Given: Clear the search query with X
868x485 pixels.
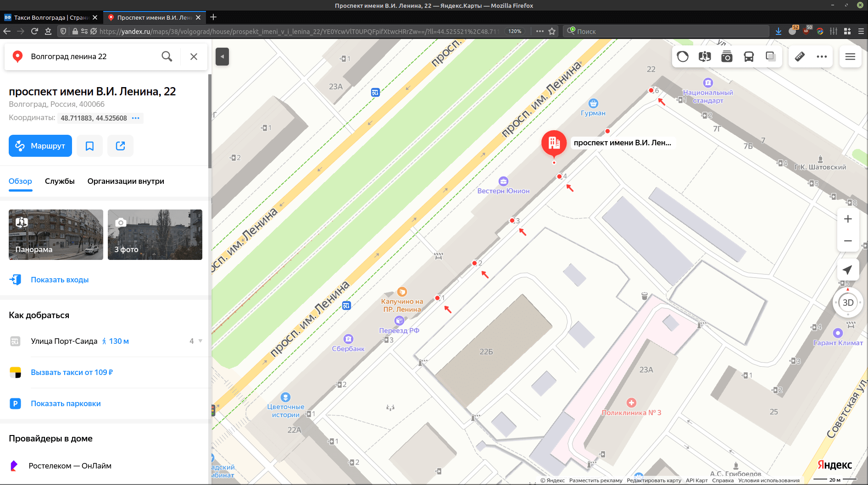Looking at the screenshot, I should click(x=194, y=56).
